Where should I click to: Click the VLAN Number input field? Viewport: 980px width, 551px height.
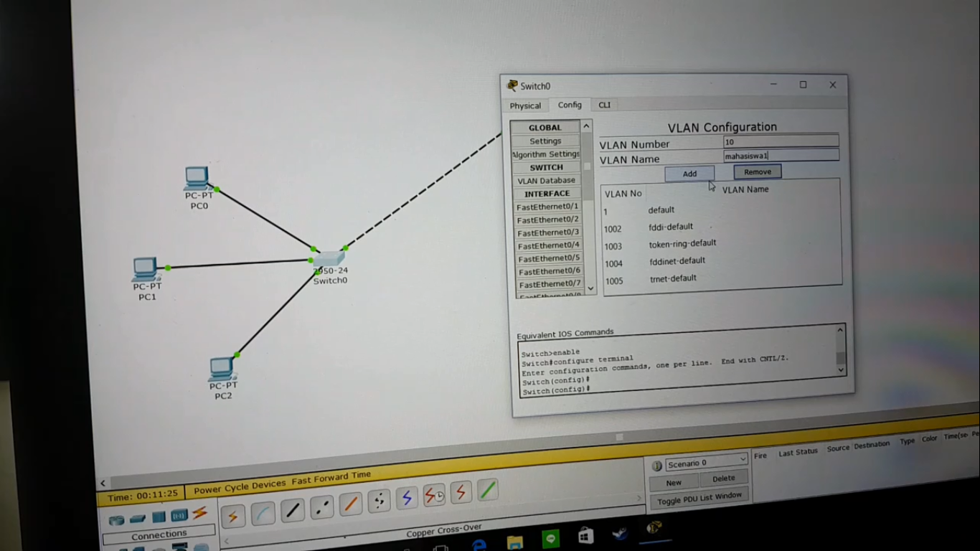[781, 142]
